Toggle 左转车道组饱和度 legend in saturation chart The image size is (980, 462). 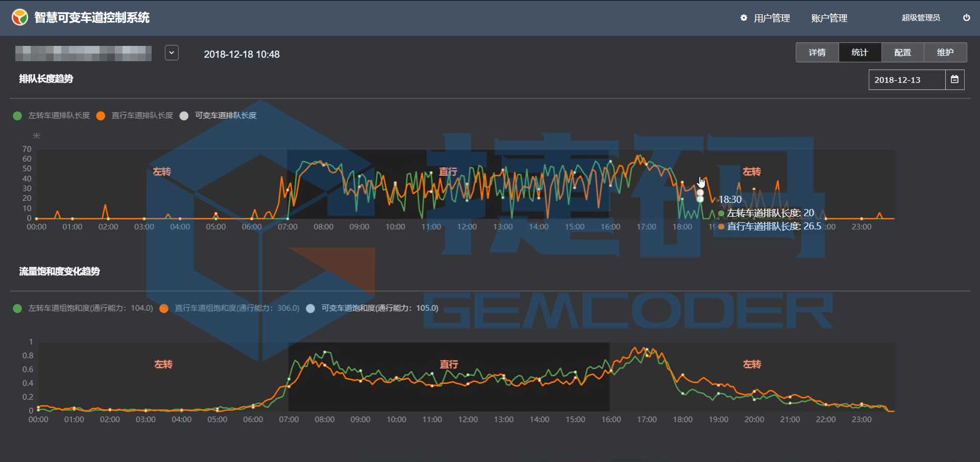(84, 308)
